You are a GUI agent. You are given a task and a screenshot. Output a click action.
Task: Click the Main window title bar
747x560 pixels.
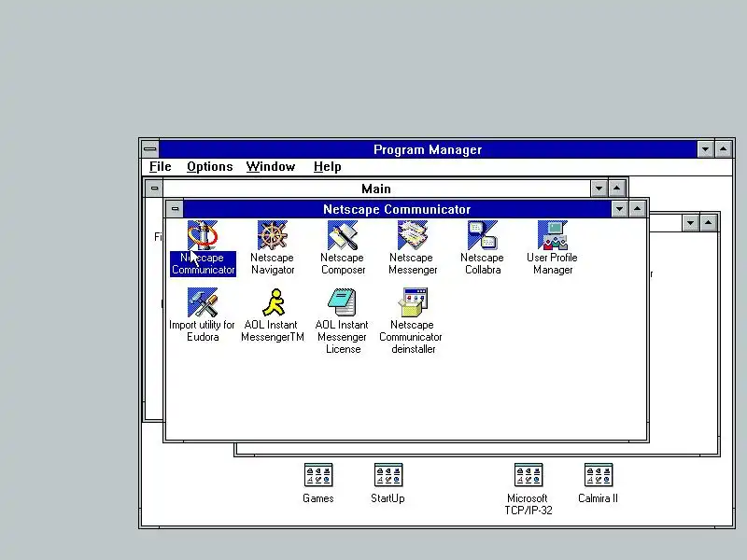point(376,189)
